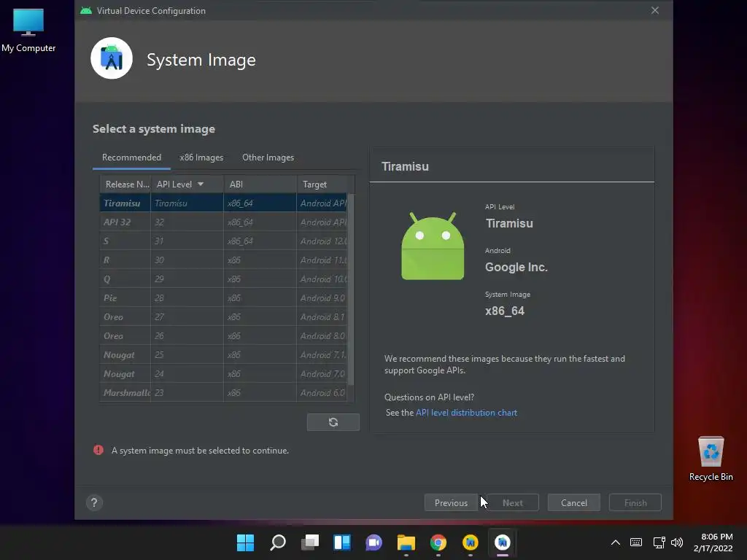This screenshot has width=747, height=560.
Task: Click the Android 9.0 target cell
Action: pyautogui.click(x=322, y=298)
